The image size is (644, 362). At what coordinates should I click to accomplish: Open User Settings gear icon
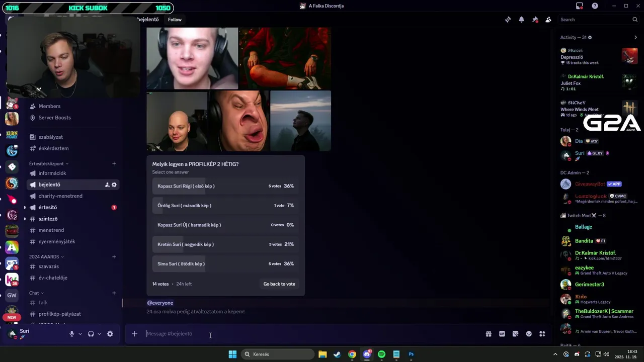coord(110,334)
